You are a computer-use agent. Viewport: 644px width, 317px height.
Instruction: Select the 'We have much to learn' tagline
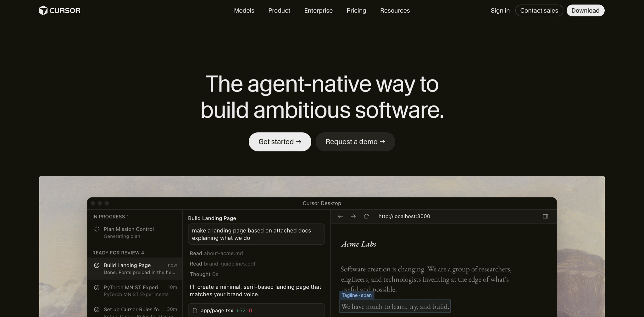[395, 306]
